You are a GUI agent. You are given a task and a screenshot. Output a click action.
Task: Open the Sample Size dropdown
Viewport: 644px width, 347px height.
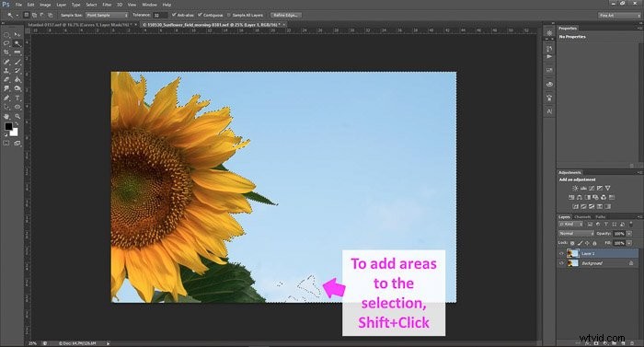tap(107, 16)
